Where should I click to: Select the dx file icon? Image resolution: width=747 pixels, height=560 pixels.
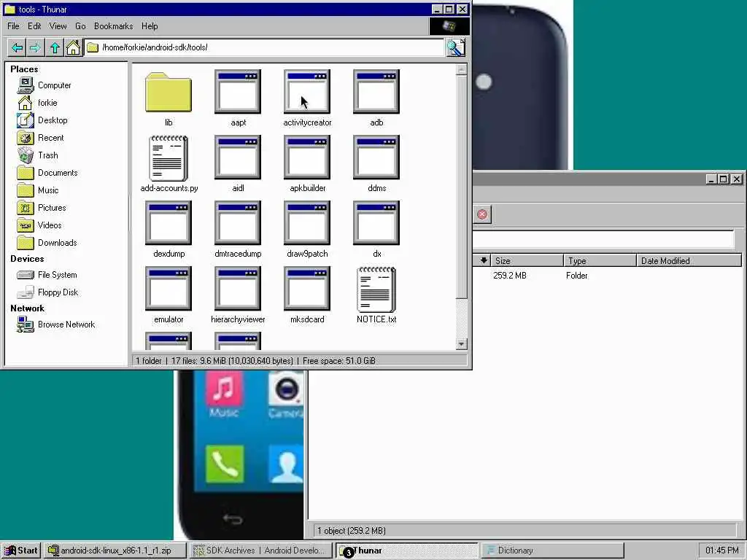pos(376,223)
